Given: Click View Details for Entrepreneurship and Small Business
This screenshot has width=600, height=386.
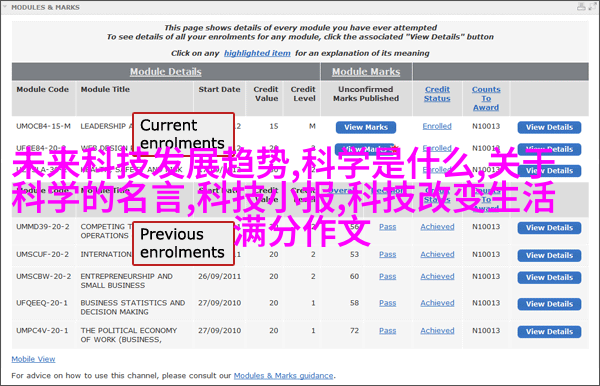Looking at the screenshot, I should (x=549, y=278).
